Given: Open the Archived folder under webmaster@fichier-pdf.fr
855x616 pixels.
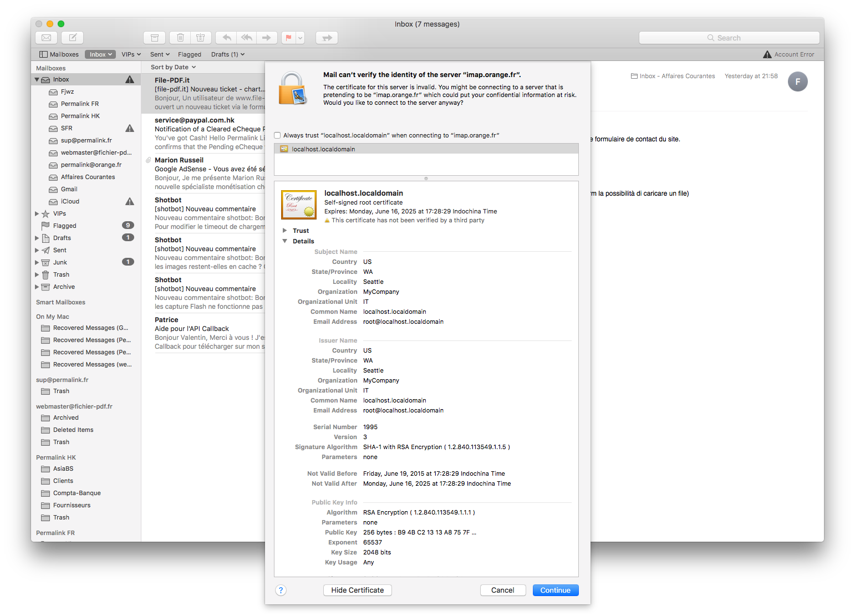Looking at the screenshot, I should [65, 418].
